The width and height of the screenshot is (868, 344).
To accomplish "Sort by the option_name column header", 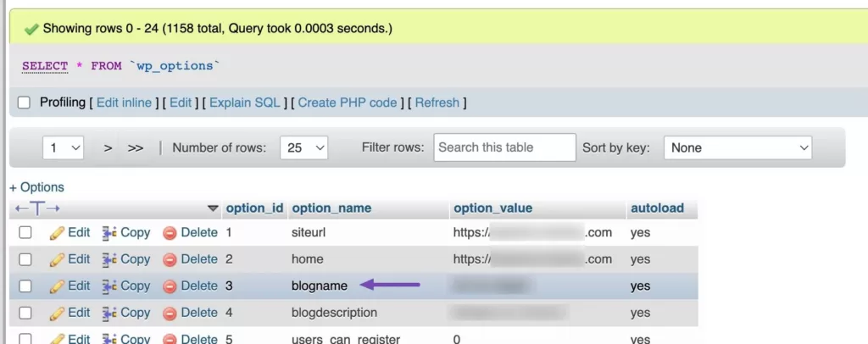I will [x=331, y=208].
